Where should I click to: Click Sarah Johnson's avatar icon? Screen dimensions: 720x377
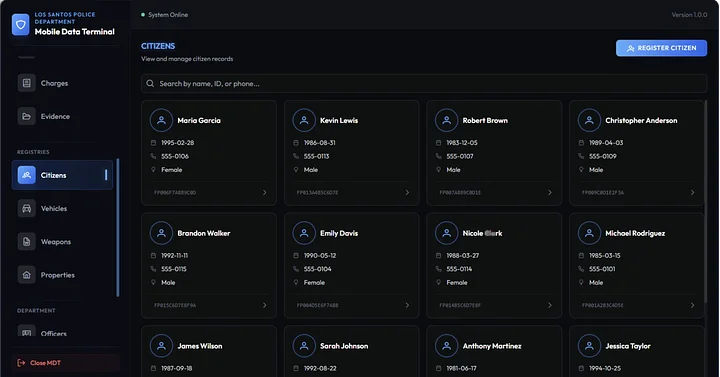(304, 346)
